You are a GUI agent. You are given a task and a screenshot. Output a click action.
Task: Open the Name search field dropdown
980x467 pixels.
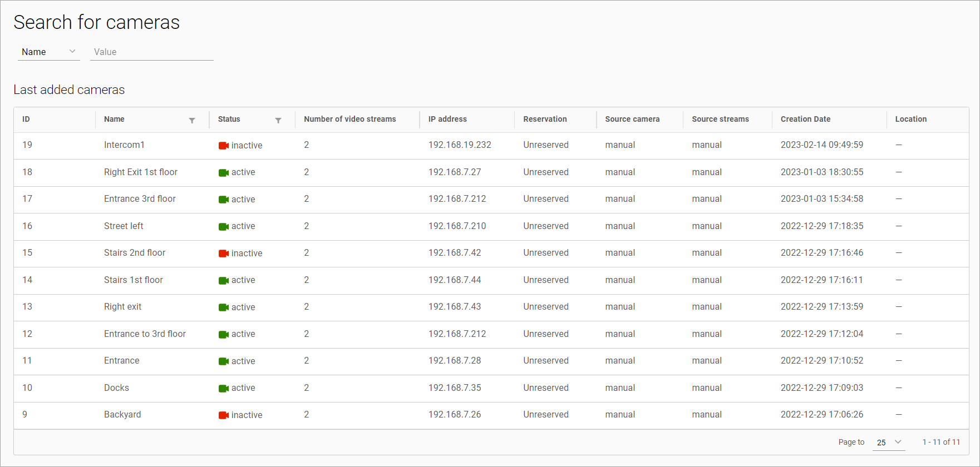(x=48, y=52)
